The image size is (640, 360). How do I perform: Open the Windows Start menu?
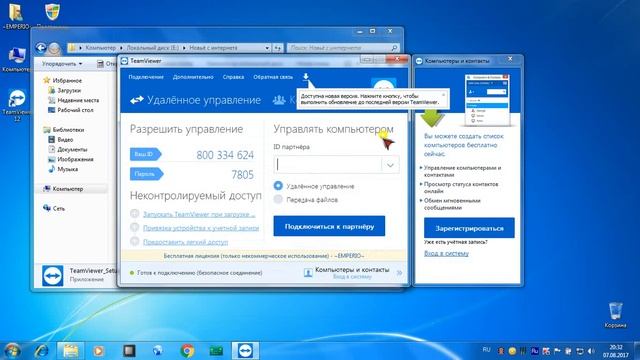coord(12,351)
